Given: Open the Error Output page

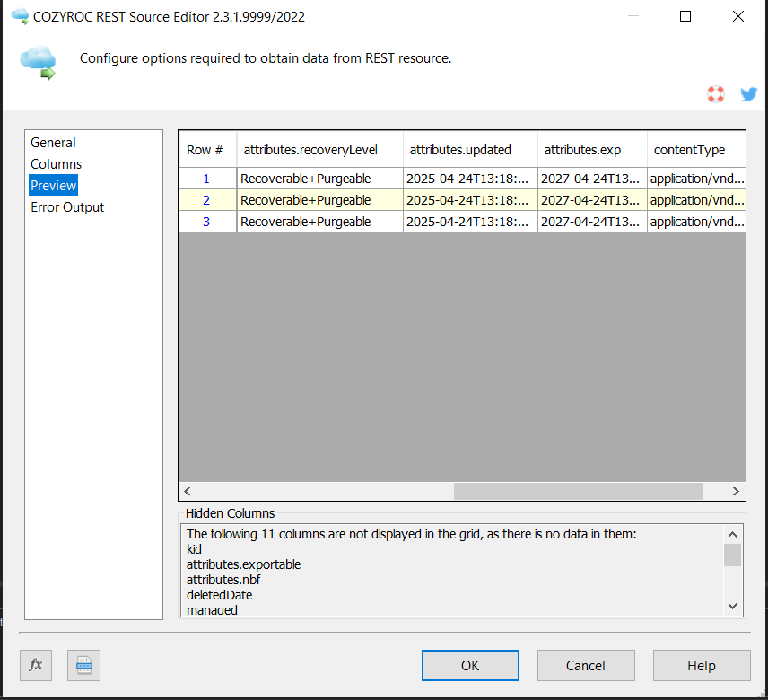Looking at the screenshot, I should [x=67, y=207].
